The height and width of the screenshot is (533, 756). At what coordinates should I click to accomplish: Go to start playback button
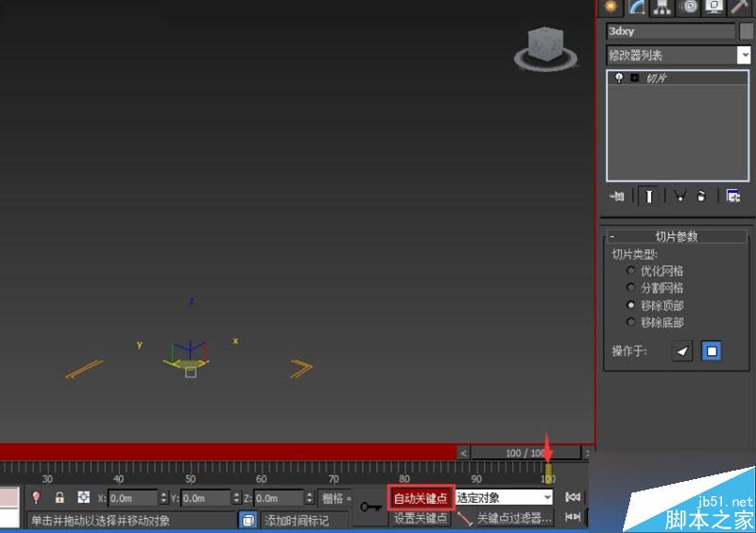573,497
